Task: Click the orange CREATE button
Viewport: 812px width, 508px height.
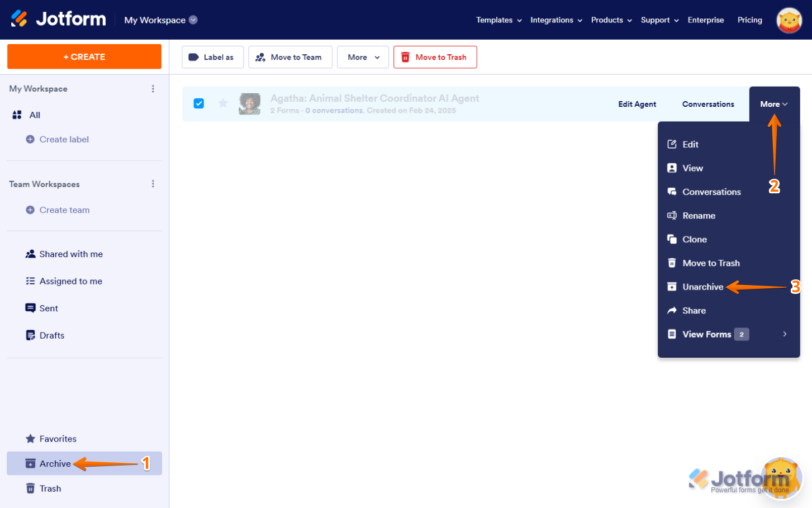Action: tap(84, 56)
